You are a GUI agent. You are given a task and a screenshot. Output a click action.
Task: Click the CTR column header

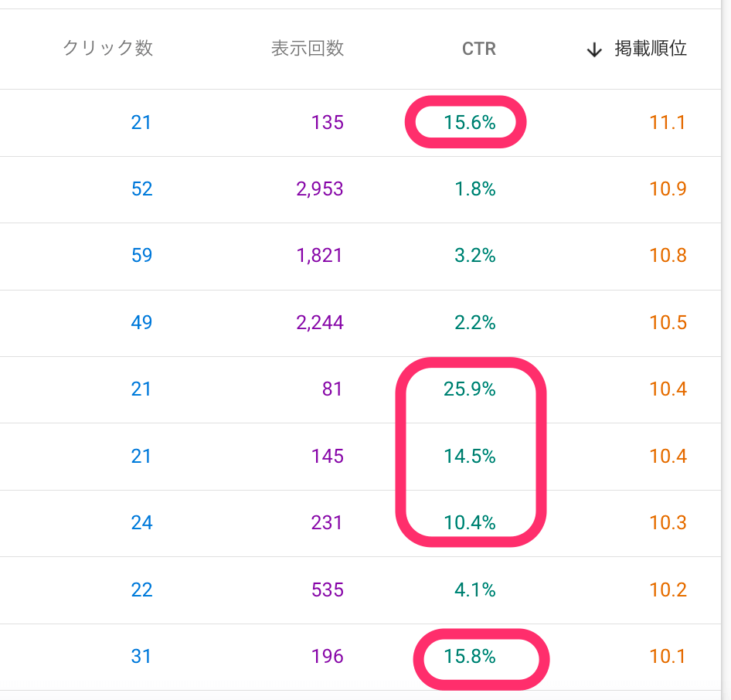(478, 49)
